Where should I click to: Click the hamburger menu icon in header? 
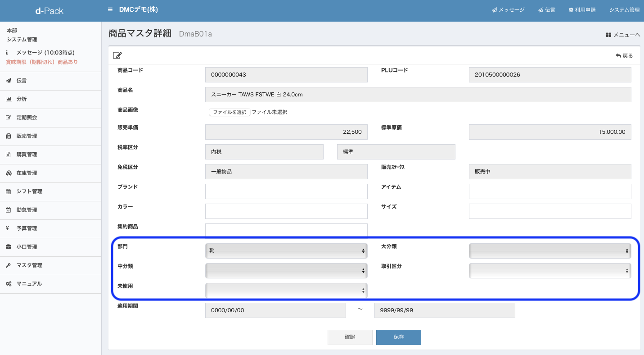point(110,9)
